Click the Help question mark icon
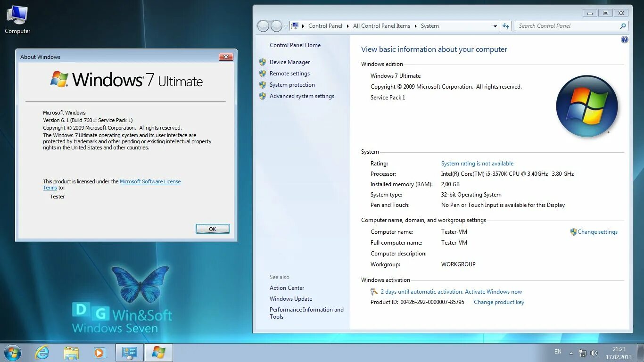 tap(625, 40)
